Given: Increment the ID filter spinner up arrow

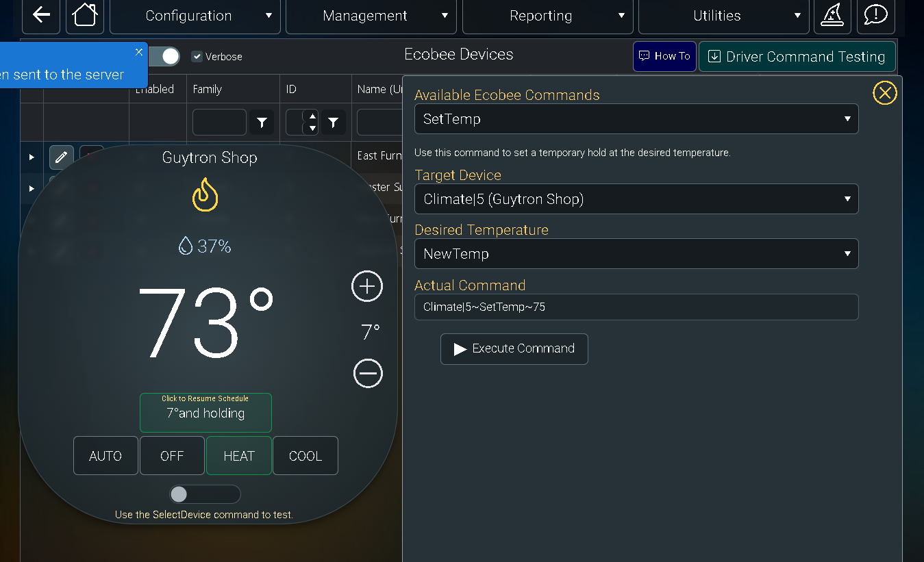Looking at the screenshot, I should [312, 116].
